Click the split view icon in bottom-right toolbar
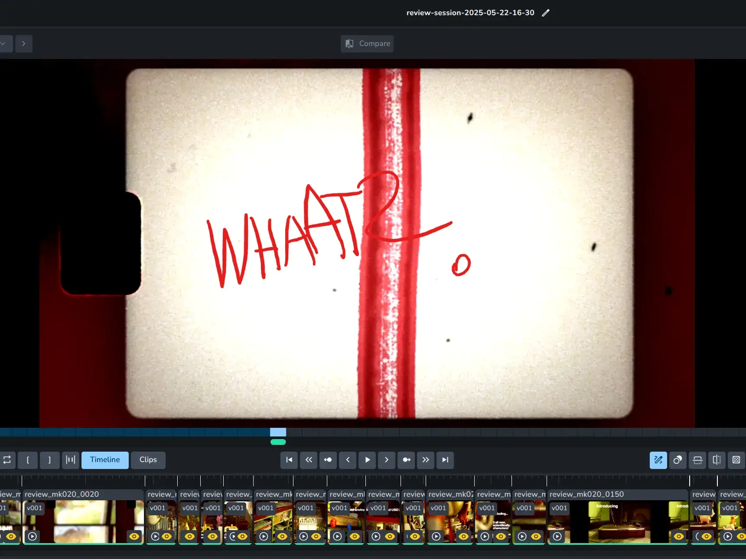The height and width of the screenshot is (560, 746). pyautogui.click(x=717, y=460)
